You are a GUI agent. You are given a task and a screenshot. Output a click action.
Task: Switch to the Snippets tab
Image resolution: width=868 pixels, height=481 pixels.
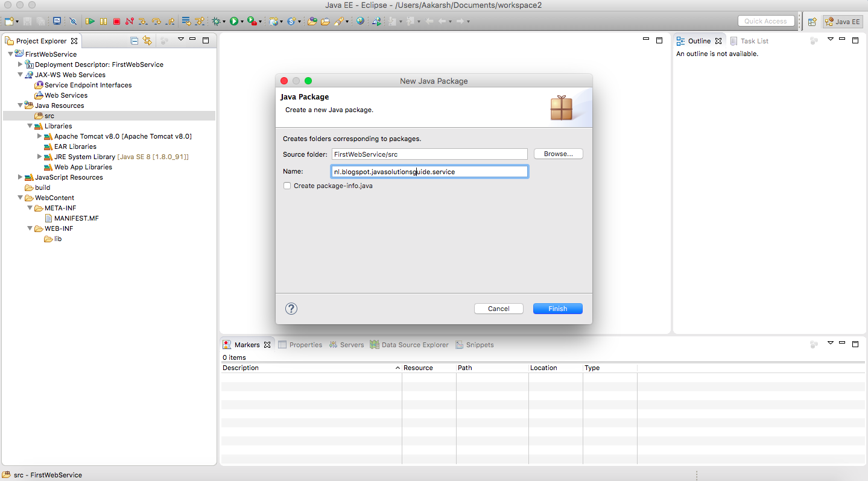click(x=475, y=345)
